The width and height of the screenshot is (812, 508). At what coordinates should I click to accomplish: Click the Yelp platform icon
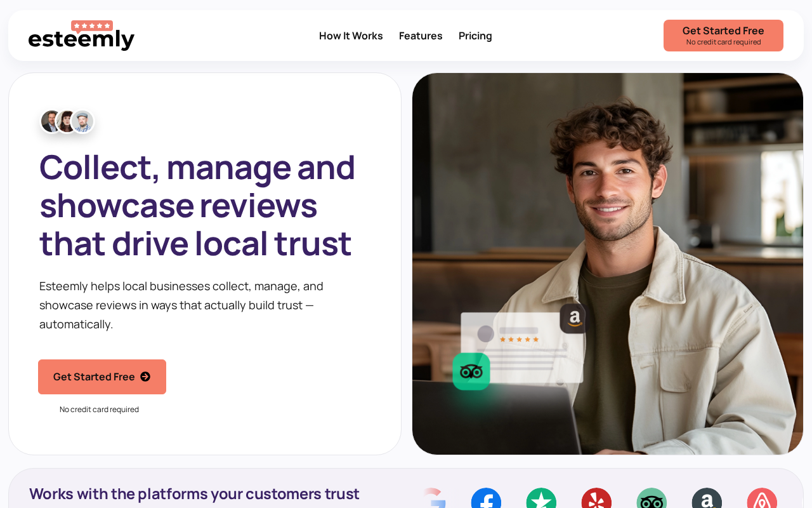point(596,498)
